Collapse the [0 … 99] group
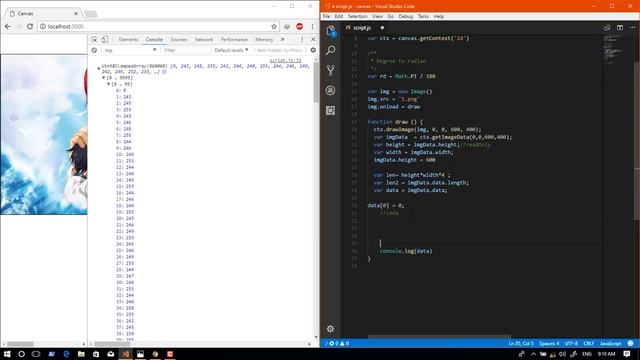 tap(109, 84)
